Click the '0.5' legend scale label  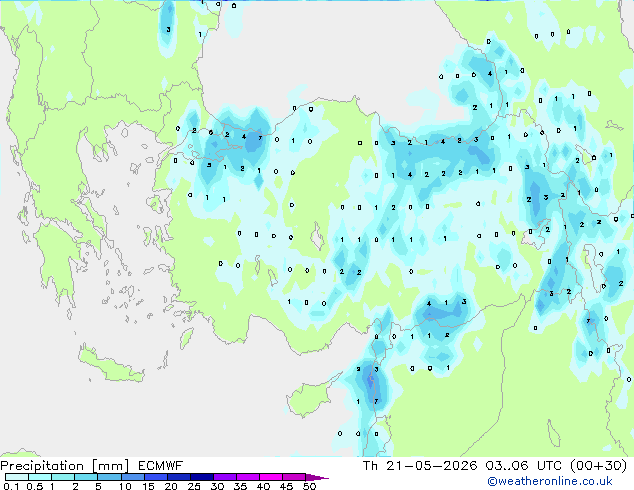(34, 486)
